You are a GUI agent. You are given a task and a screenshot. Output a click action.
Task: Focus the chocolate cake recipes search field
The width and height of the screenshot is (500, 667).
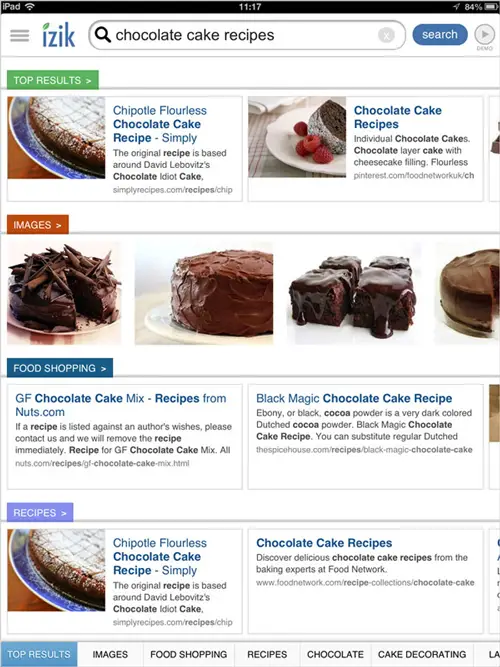[x=247, y=35]
